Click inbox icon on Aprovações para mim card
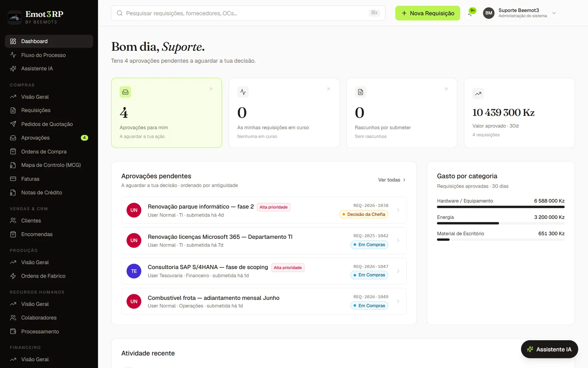This screenshot has width=588, height=368. [125, 92]
